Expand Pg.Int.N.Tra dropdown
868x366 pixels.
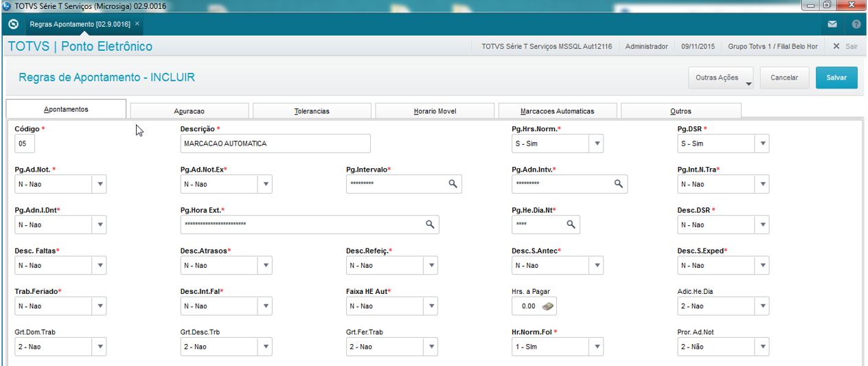point(762,184)
